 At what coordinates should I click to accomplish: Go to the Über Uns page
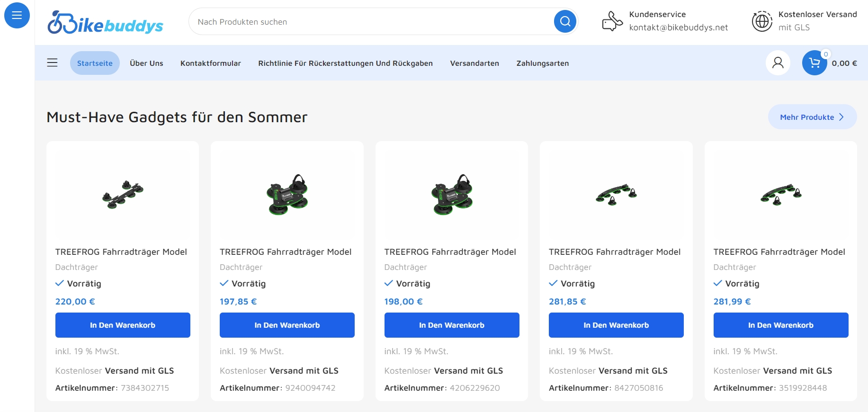tap(146, 63)
